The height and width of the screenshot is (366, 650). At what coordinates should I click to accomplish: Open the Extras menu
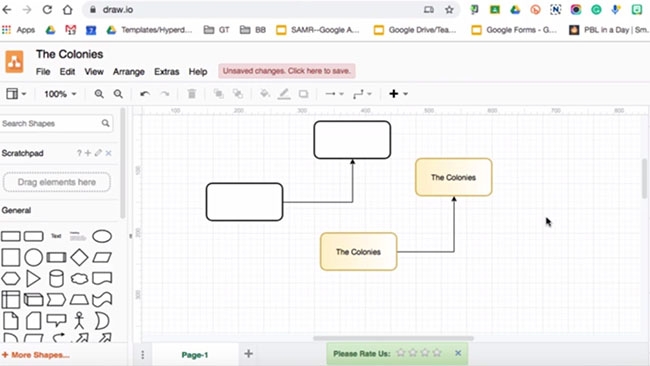167,71
